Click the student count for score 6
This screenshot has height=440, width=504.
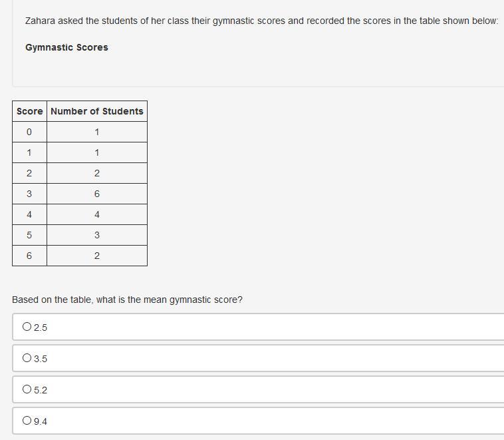coord(97,256)
